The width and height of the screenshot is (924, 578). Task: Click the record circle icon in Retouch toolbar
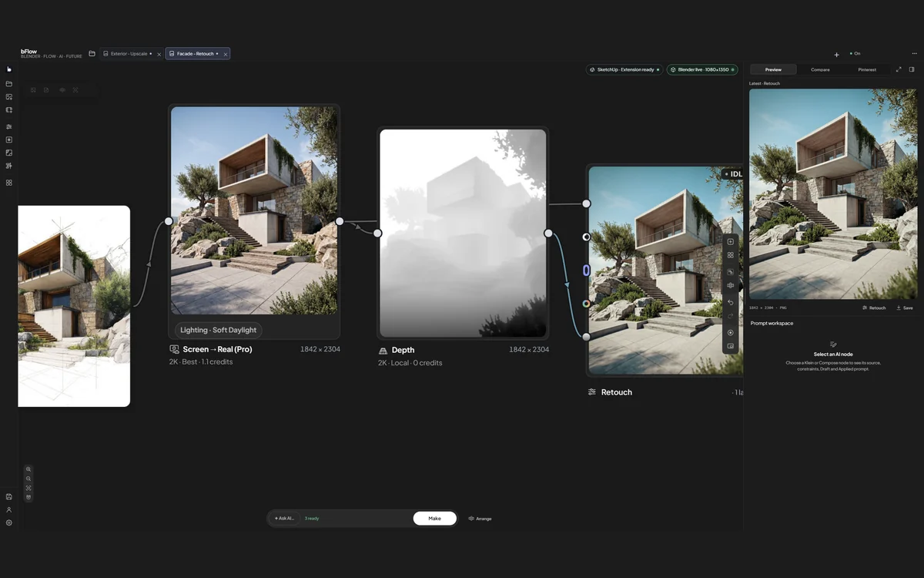(x=731, y=333)
